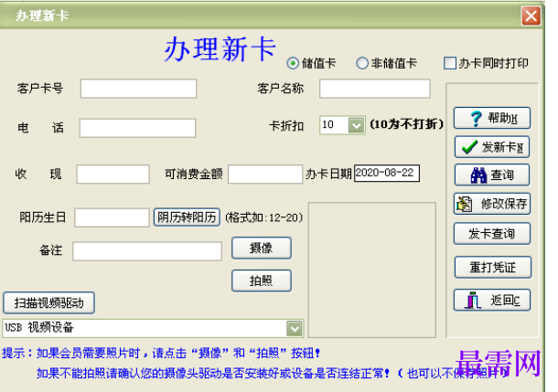Click the document icon on 修改保存
This screenshot has height=392, width=558.
tap(464, 204)
